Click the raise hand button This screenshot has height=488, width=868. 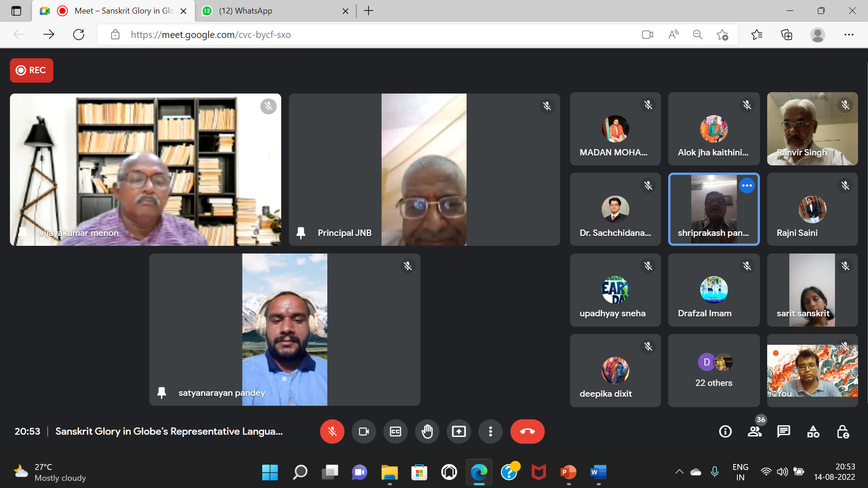pyautogui.click(x=427, y=432)
